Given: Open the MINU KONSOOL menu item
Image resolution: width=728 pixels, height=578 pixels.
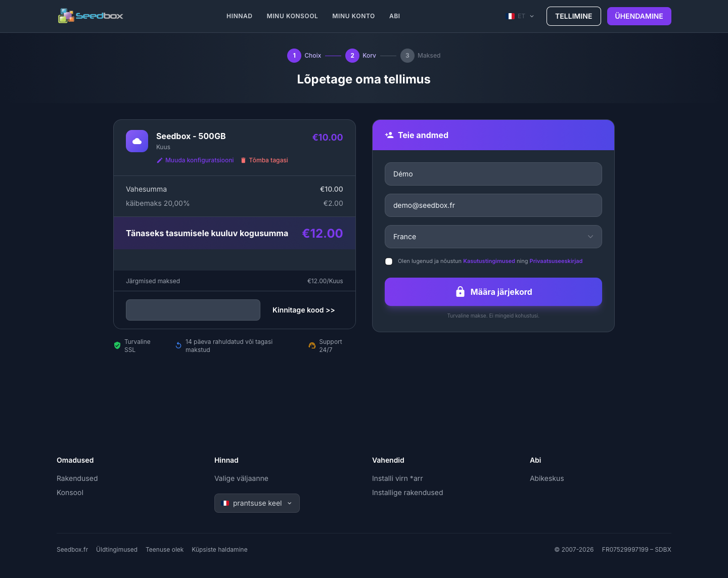Looking at the screenshot, I should pos(292,16).
